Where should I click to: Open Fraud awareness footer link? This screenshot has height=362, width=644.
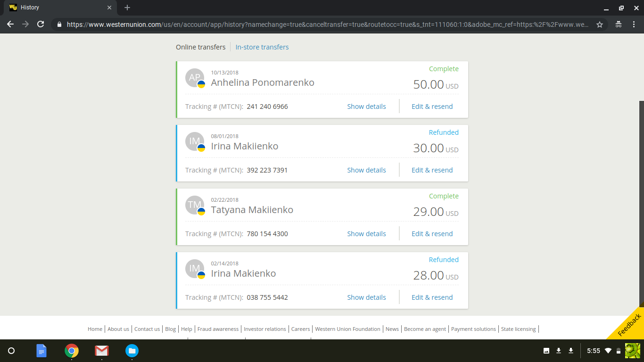click(218, 329)
